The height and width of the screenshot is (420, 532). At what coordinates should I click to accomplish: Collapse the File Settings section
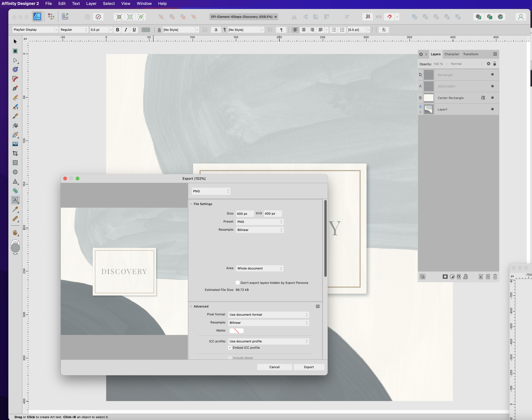191,204
